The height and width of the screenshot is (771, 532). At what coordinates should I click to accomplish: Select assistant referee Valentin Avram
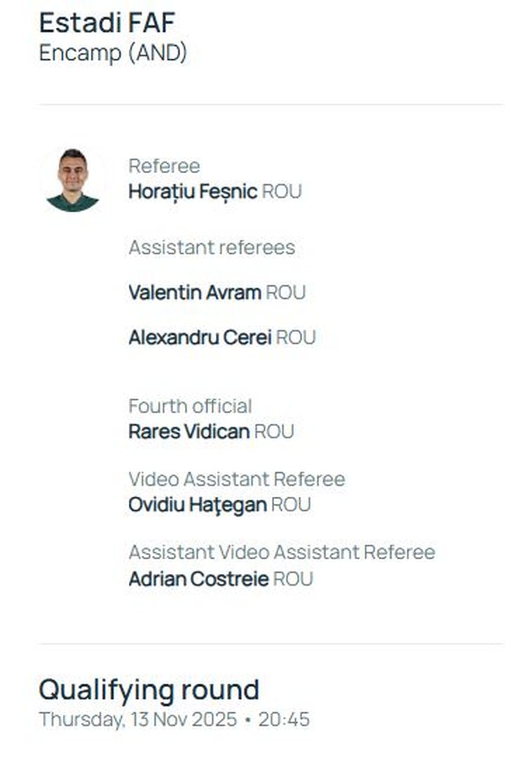(194, 292)
